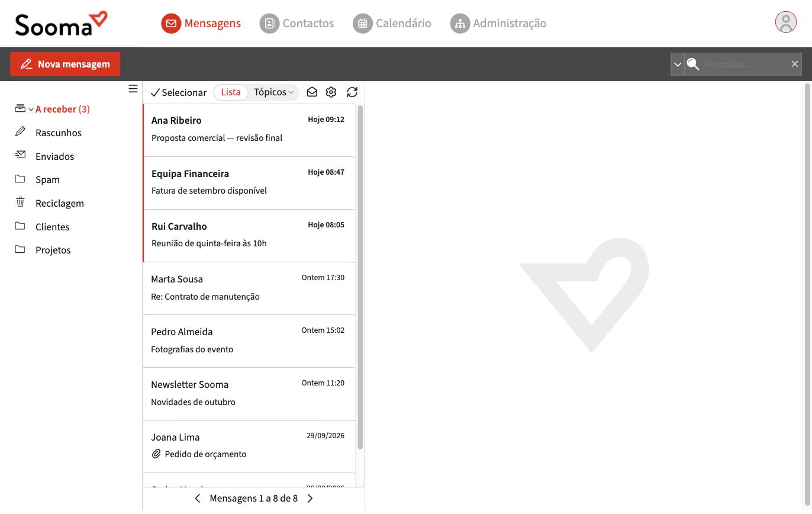
Task: Open the Reciclagem trash folder
Action: [x=60, y=203]
